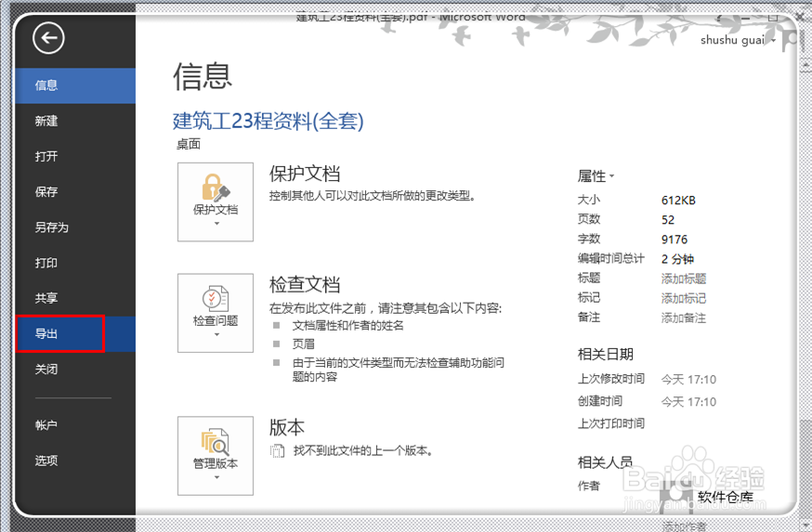Screen dimensions: 812x532
Task: Click 添加标记 field
Action: pos(684,299)
